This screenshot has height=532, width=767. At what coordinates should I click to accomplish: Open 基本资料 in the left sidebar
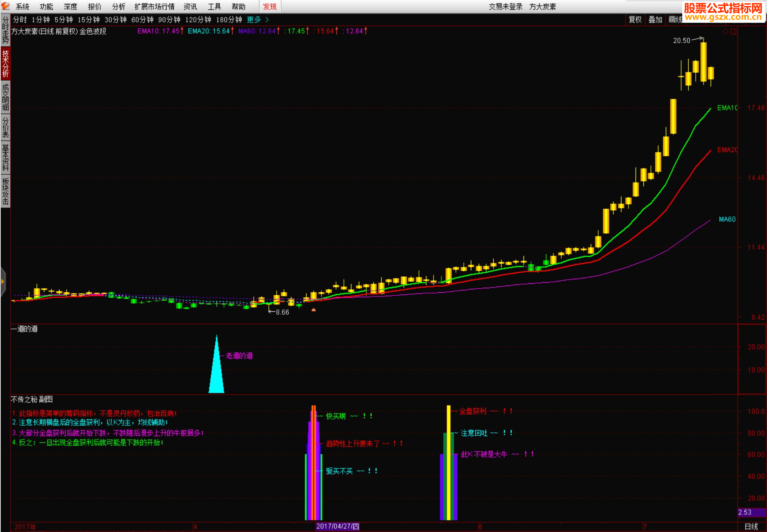(x=5, y=158)
